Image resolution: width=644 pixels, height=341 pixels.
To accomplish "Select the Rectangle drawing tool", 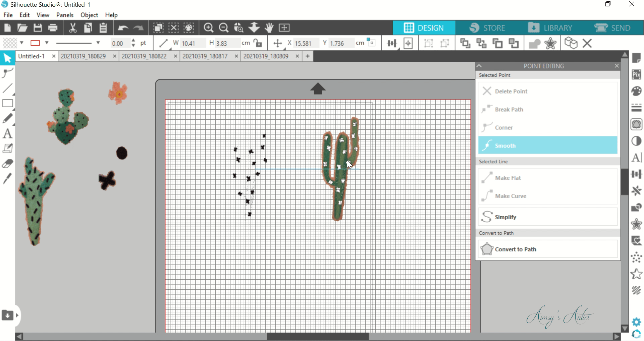I will [7, 103].
